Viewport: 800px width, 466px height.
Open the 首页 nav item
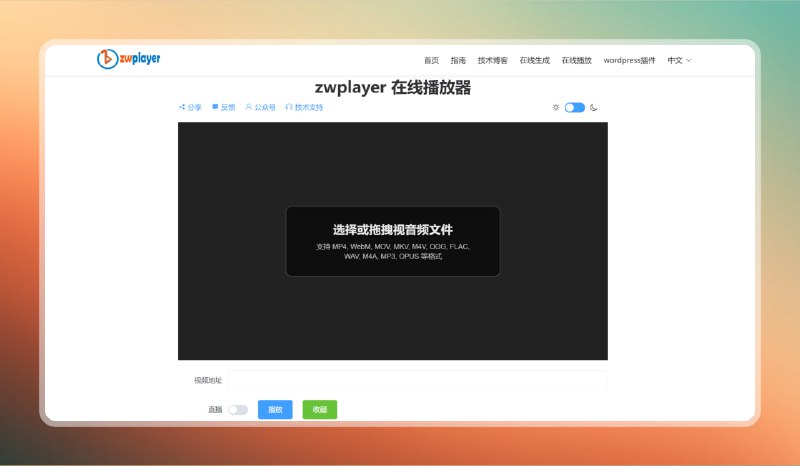coord(431,60)
